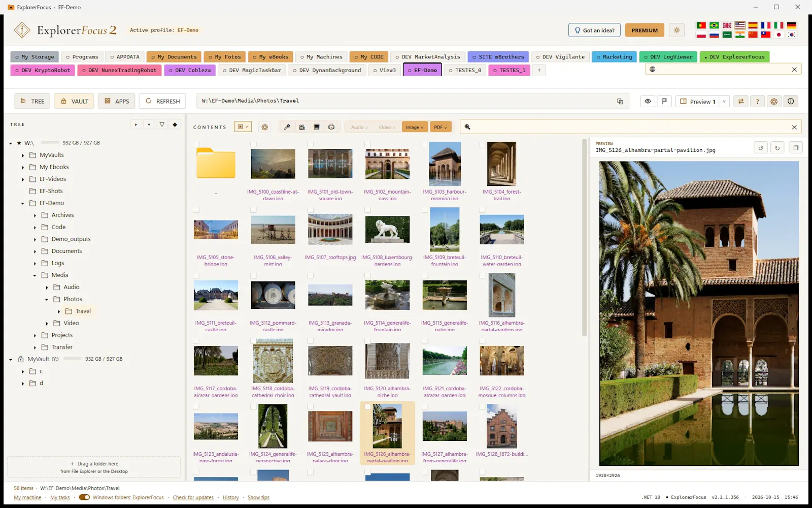Switch theme using the sun icon
The width and height of the screenshot is (812, 508).
pos(676,30)
